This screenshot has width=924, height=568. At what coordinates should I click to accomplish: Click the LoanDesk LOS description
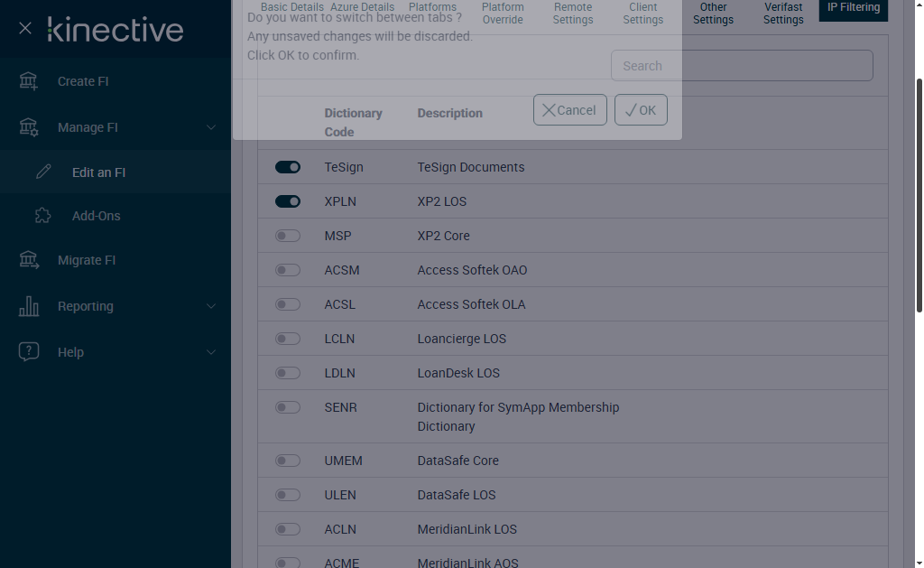[458, 373]
